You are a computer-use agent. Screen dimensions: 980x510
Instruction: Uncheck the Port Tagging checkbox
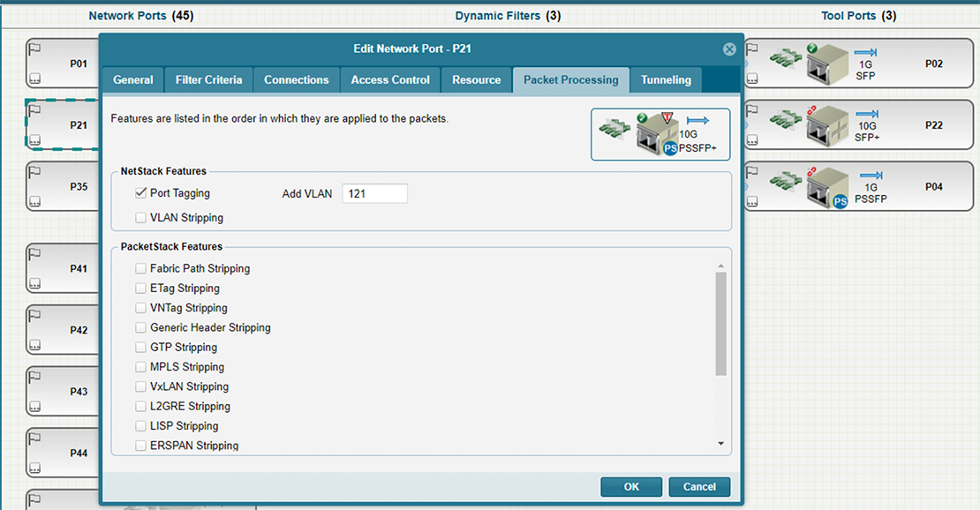tap(140, 193)
